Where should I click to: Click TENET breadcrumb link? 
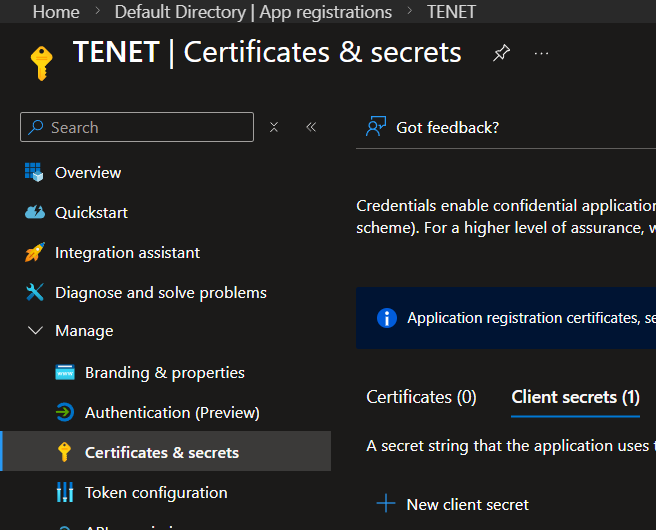pos(451,12)
